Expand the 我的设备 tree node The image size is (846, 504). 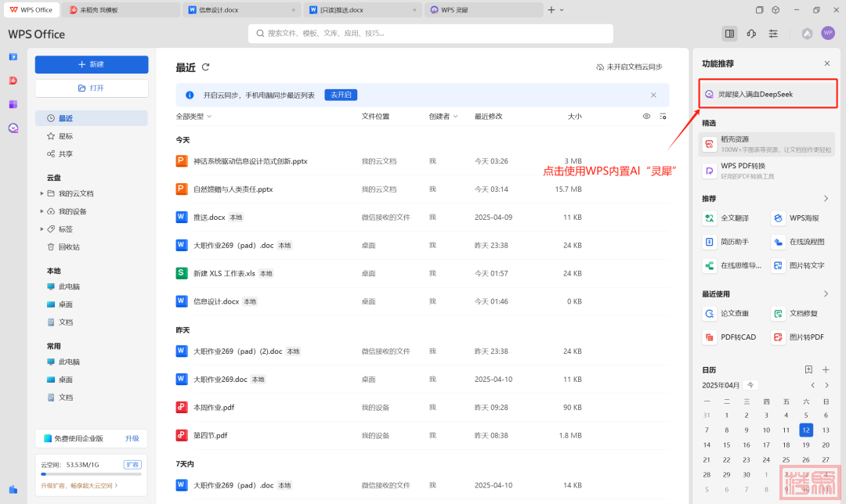tap(42, 211)
